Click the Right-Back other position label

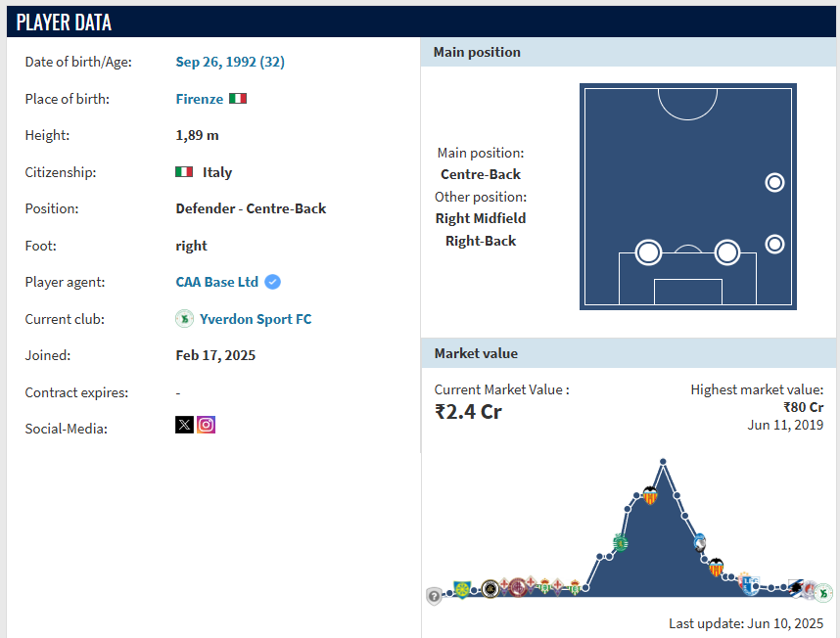pos(481,241)
